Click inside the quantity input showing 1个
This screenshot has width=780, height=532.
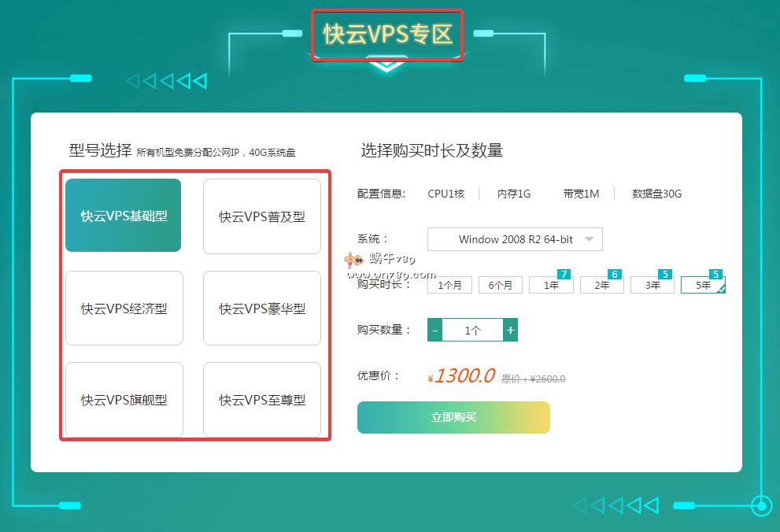(472, 329)
